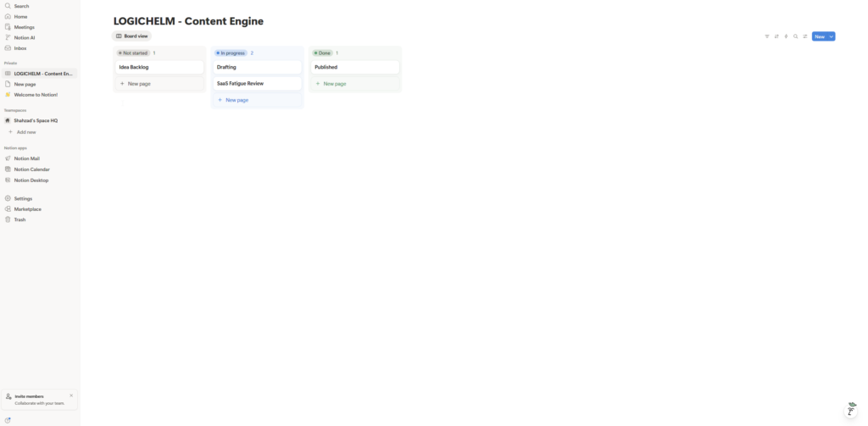Click the Not started status group tag
Screen dimensions: 868x426
pyautogui.click(x=133, y=53)
